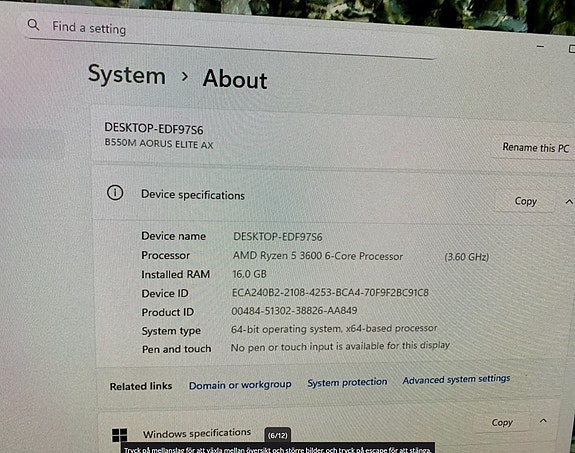Click the Product ID value text
Image resolution: width=575 pixels, height=453 pixels.
click(294, 311)
